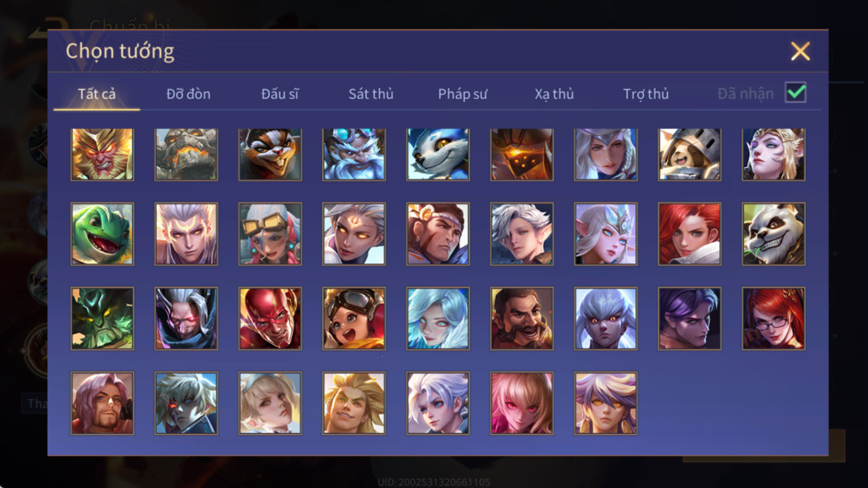
Task: Choose the green chameleon hero portrait
Action: click(102, 234)
